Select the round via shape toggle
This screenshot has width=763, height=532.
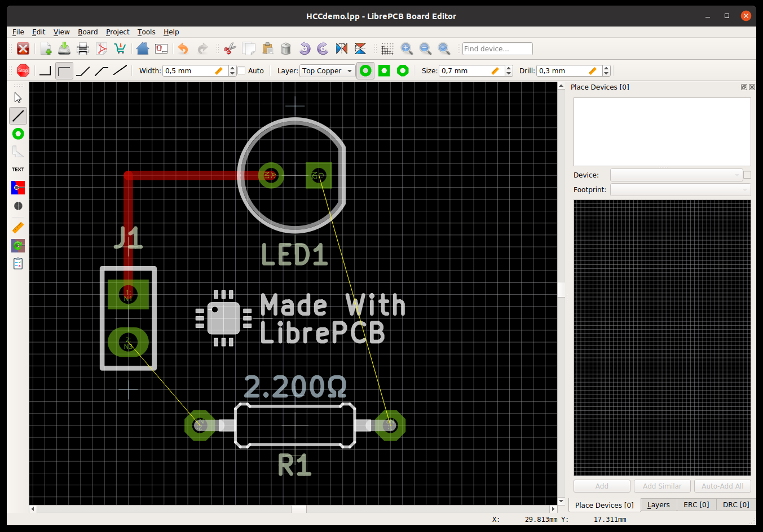click(365, 70)
